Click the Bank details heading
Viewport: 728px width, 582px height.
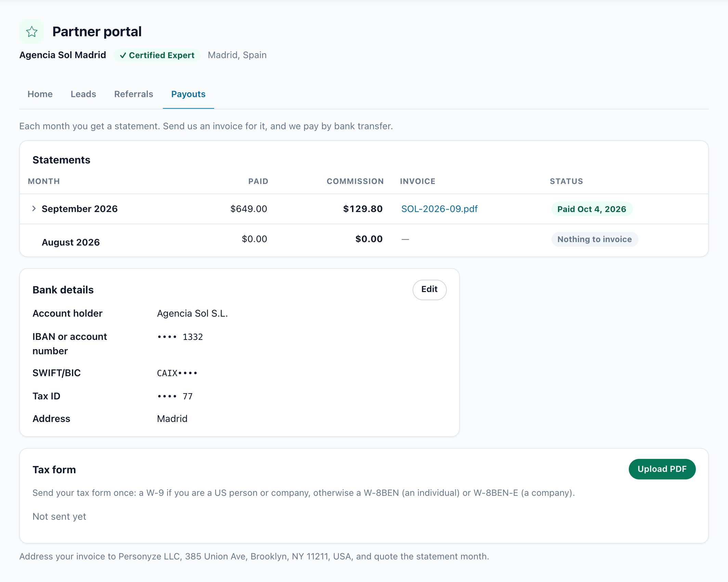63,290
